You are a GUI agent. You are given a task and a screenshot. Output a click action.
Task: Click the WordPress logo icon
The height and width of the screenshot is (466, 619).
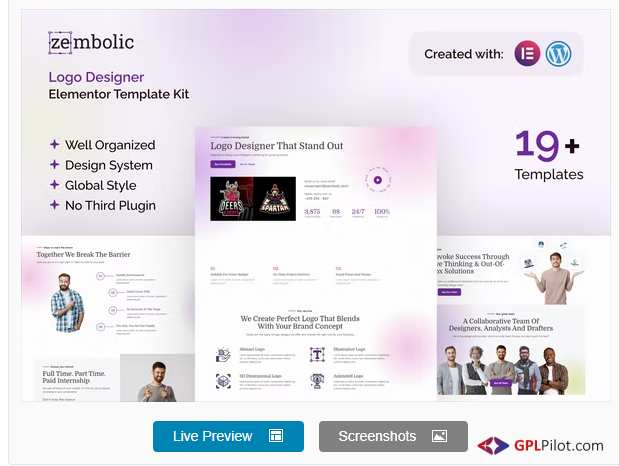(x=558, y=53)
